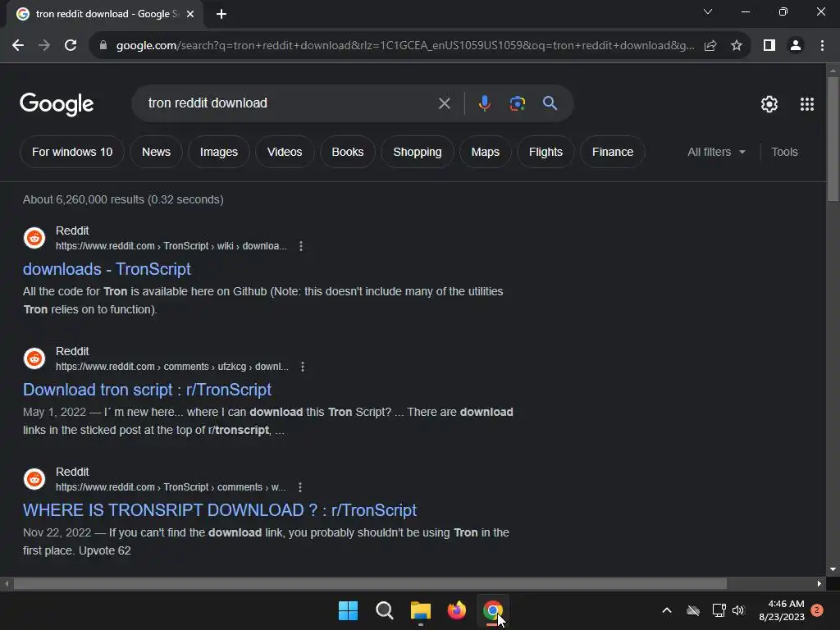The image size is (840, 630).
Task: Open the Windows Start menu
Action: coord(348,610)
